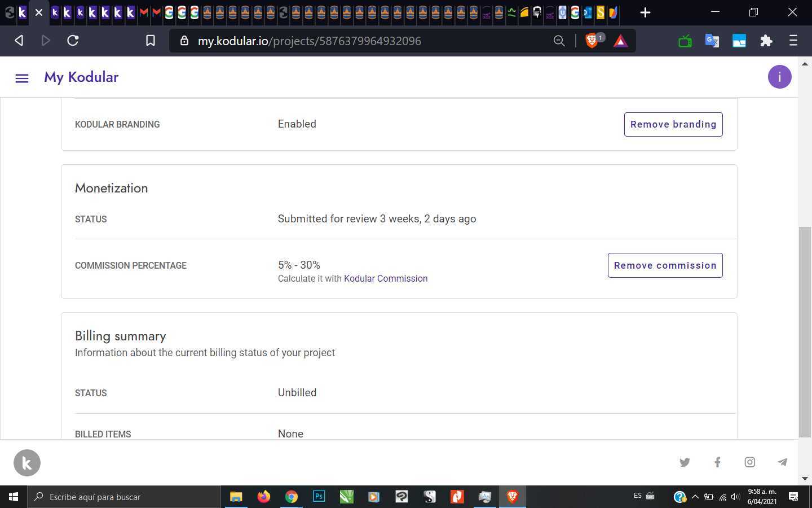812x508 pixels.
Task: Open the purple account avatar menu
Action: 779,77
